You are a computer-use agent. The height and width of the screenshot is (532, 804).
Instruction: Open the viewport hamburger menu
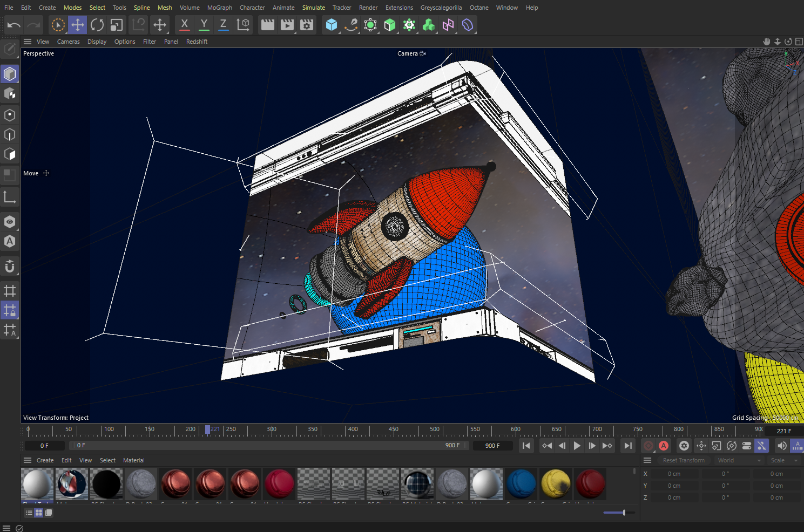click(x=28, y=42)
